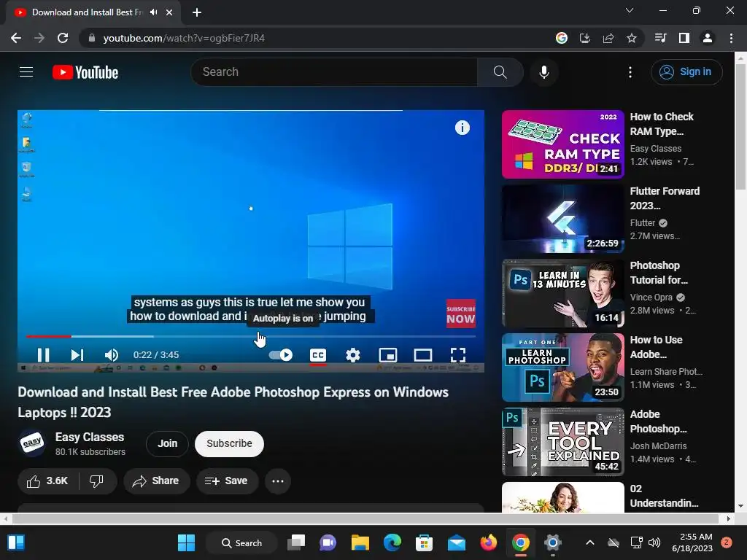This screenshot has width=747, height=560.
Task: Click the video progress bar
Action: pos(251,336)
